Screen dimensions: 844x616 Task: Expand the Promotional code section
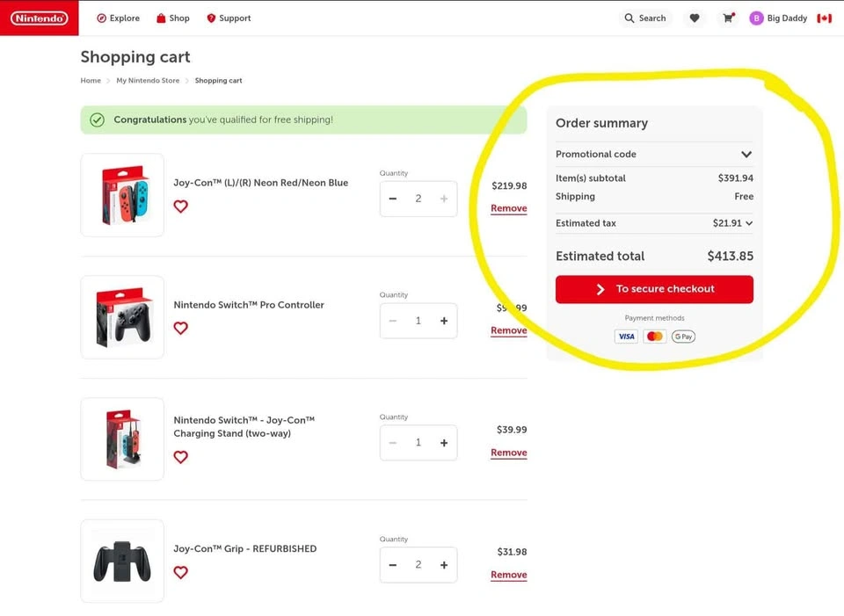[746, 155]
